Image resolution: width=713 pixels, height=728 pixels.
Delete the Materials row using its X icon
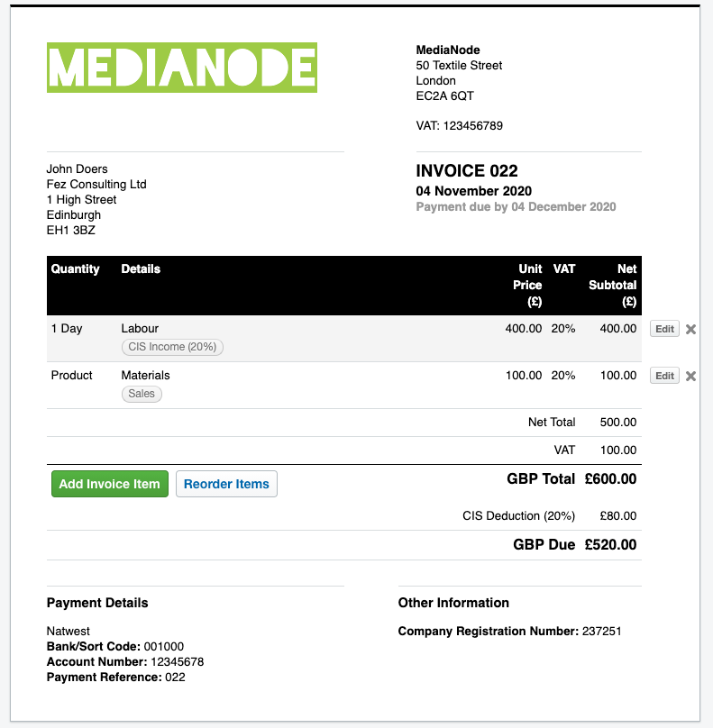tap(690, 376)
